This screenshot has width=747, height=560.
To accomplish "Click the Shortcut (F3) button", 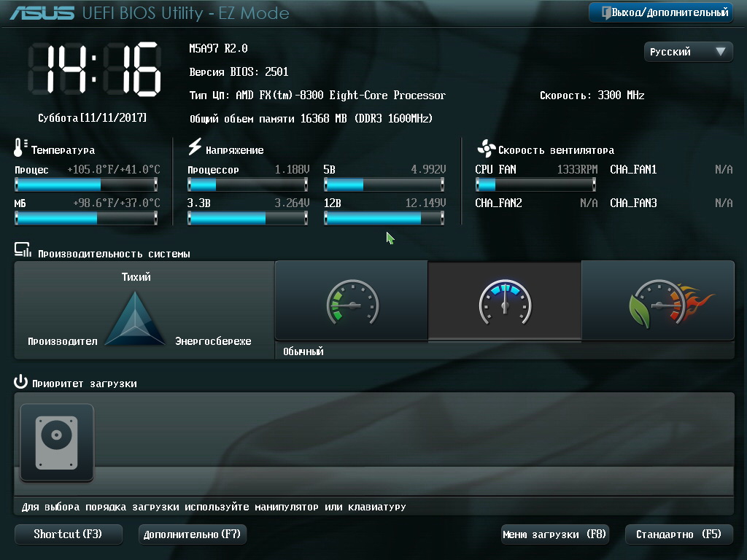I will coord(69,534).
